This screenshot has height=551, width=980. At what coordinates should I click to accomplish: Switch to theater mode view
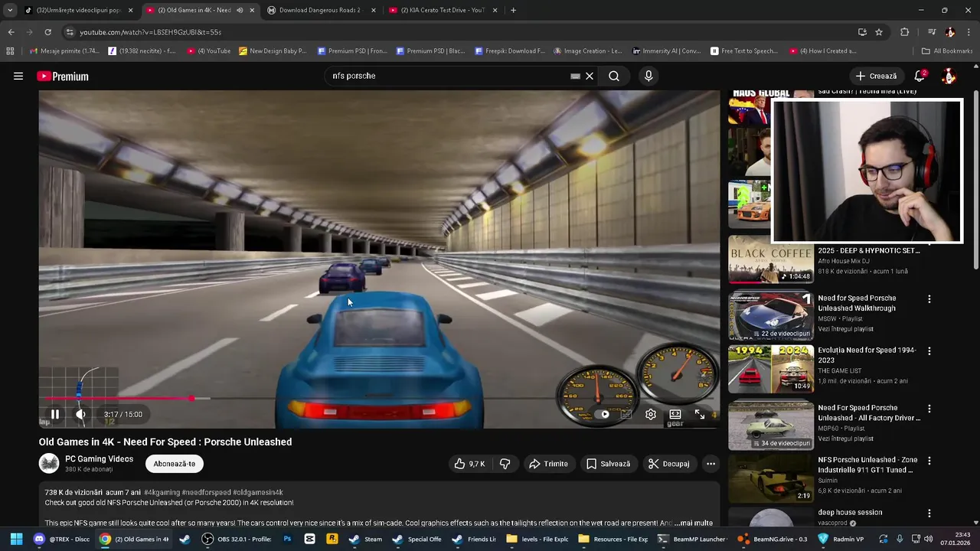[x=675, y=414]
